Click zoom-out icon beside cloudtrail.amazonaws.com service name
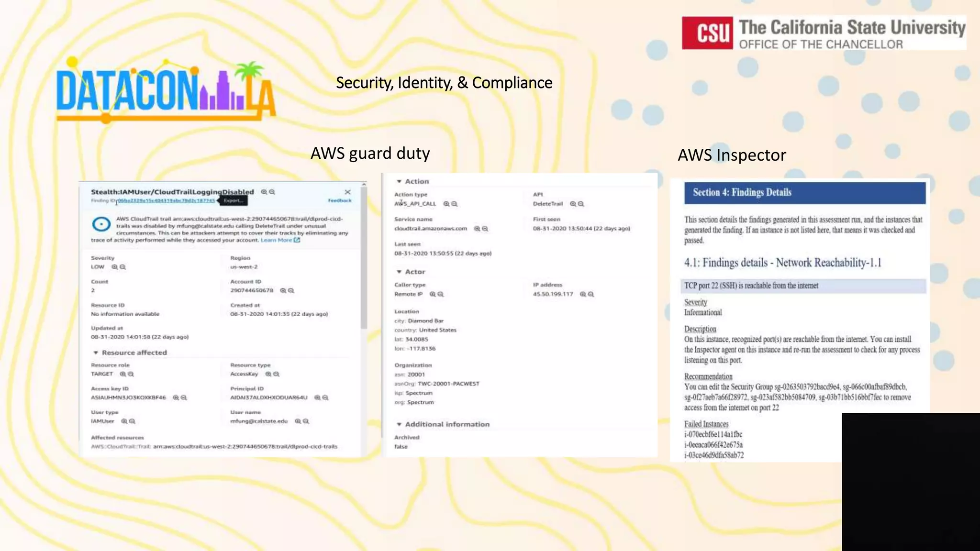Screen dimensions: 980x551 [x=485, y=229]
